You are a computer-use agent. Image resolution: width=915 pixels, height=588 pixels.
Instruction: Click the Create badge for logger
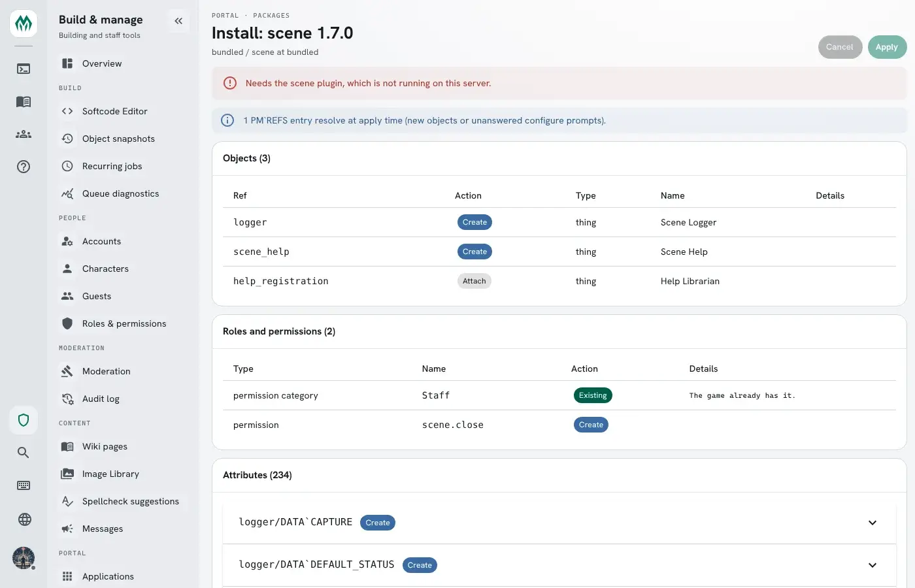point(474,222)
